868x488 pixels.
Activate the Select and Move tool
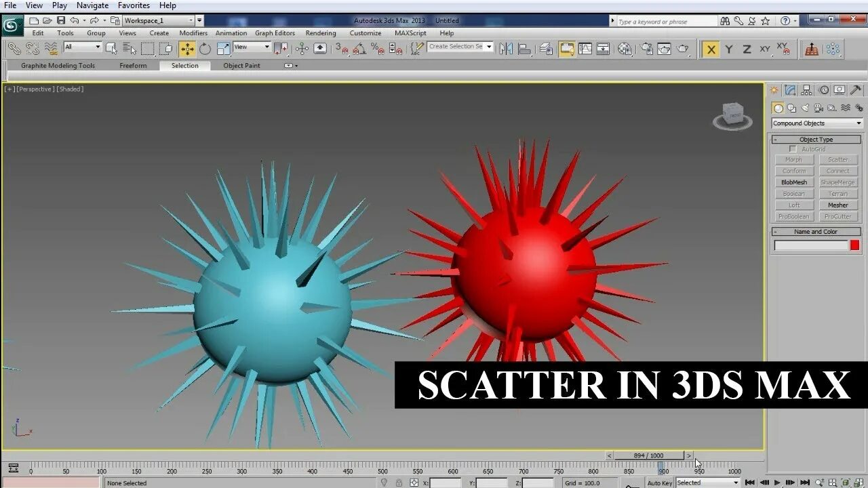pyautogui.click(x=187, y=49)
